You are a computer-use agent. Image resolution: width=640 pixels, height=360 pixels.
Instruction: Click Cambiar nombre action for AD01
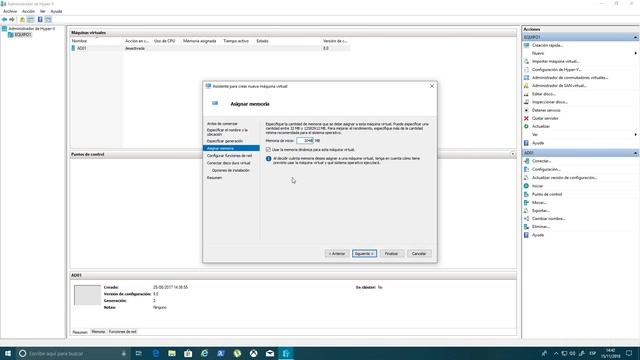coord(549,219)
